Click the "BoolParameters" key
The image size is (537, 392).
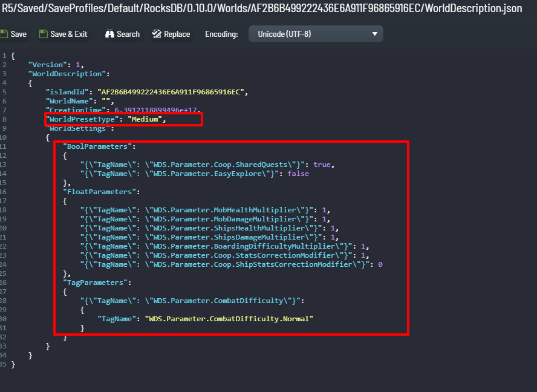tap(96, 146)
